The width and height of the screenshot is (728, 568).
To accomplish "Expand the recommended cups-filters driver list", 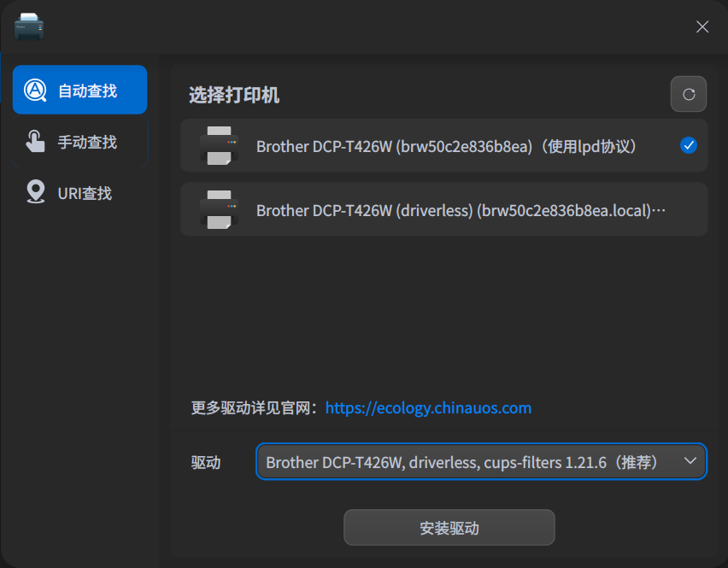I will pos(481,460).
